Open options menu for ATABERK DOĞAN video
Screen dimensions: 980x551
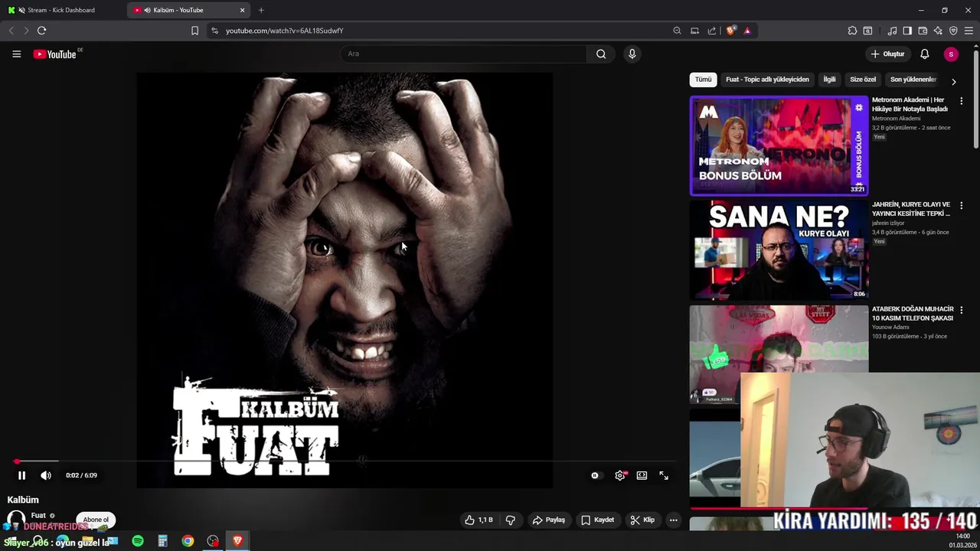coord(962,310)
